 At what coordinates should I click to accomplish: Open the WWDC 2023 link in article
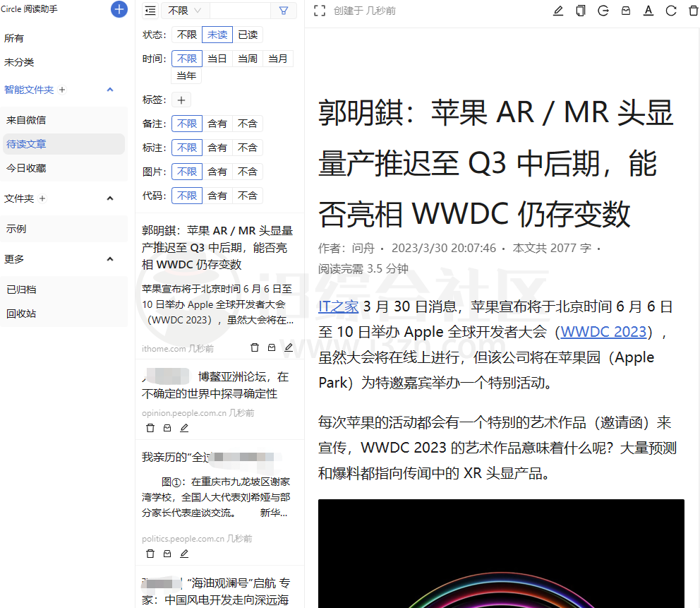(603, 332)
